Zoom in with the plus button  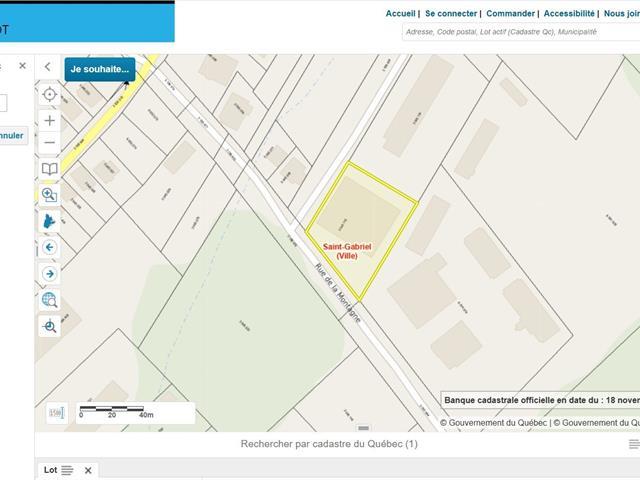49,120
